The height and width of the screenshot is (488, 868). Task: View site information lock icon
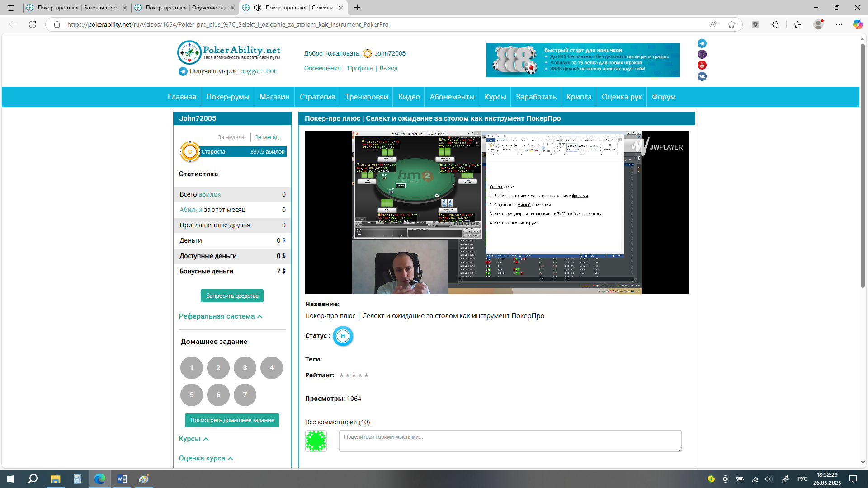[57, 24]
